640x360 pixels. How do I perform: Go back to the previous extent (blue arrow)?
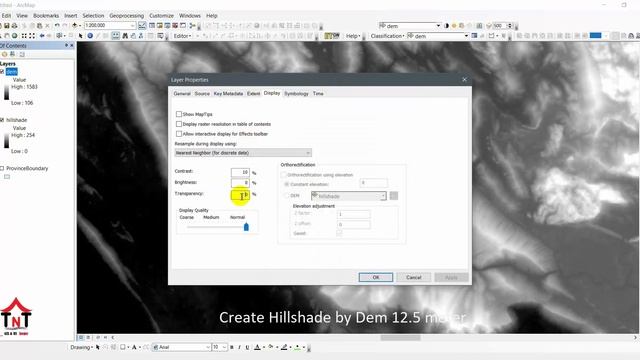(x=42, y=36)
